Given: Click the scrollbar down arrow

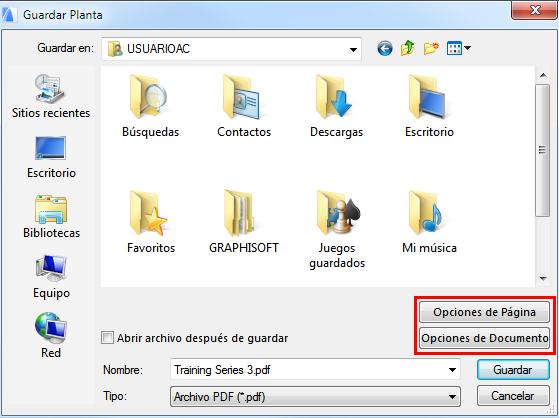Looking at the screenshot, I should (543, 279).
